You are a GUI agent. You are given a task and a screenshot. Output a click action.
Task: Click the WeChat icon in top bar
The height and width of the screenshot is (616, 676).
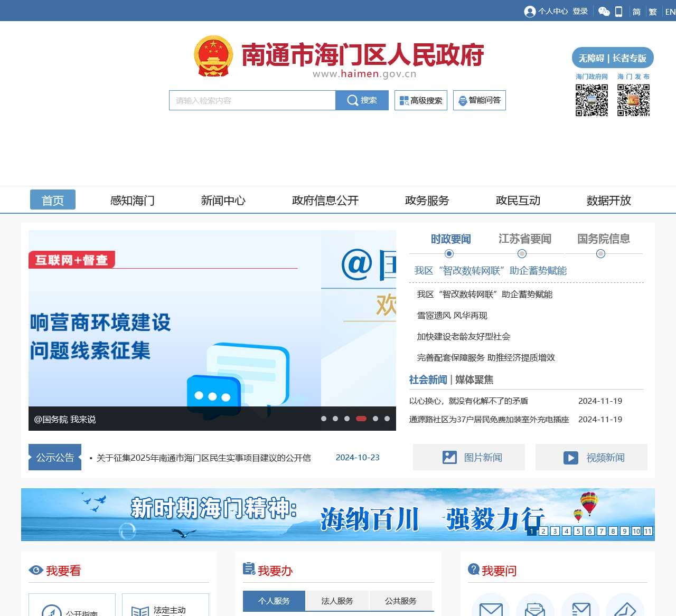pyautogui.click(x=604, y=11)
